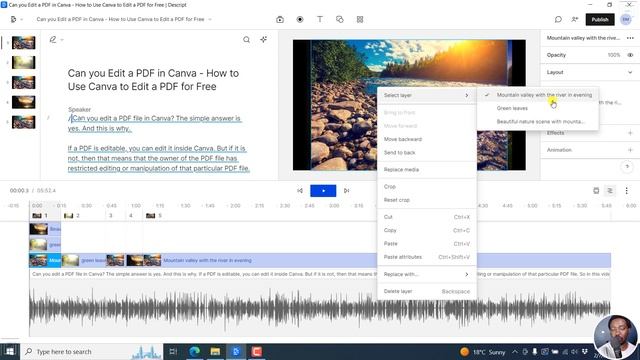Open layer more options (three dots)

click(630, 38)
